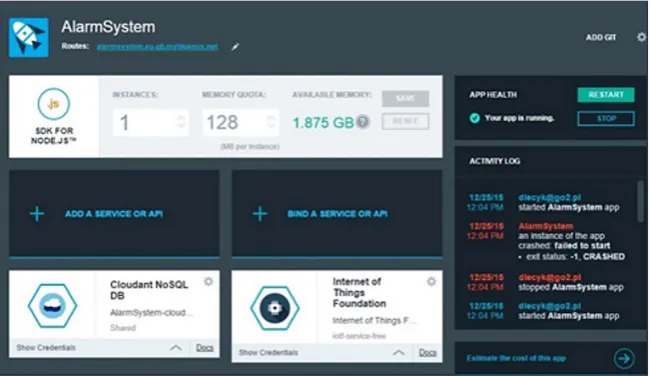Click the SAVE button

pos(406,98)
